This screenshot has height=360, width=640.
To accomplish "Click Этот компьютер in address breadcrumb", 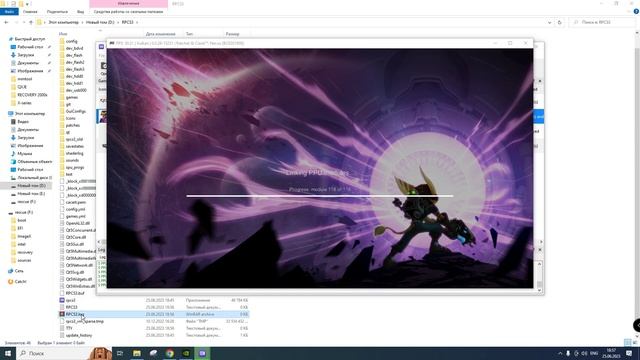I will pos(63,22).
